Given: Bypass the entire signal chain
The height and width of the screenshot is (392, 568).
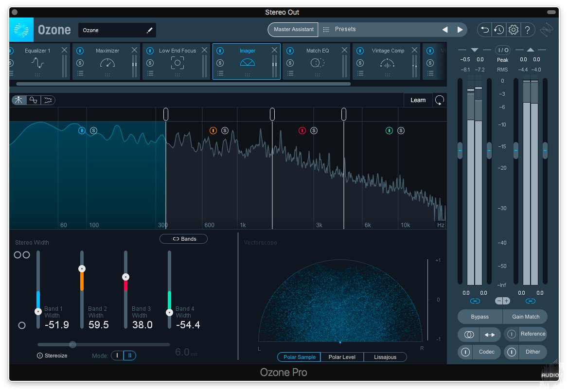Looking at the screenshot, I should click(x=479, y=317).
